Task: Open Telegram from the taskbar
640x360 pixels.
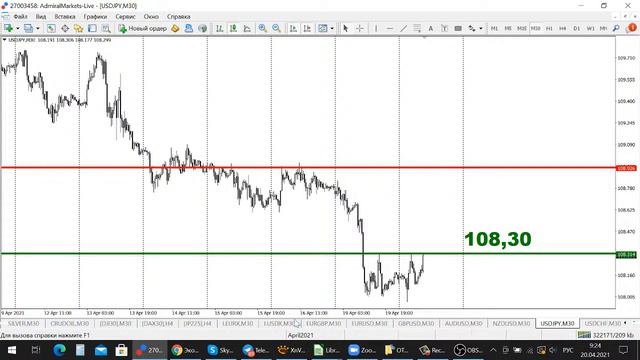Action: point(256,350)
